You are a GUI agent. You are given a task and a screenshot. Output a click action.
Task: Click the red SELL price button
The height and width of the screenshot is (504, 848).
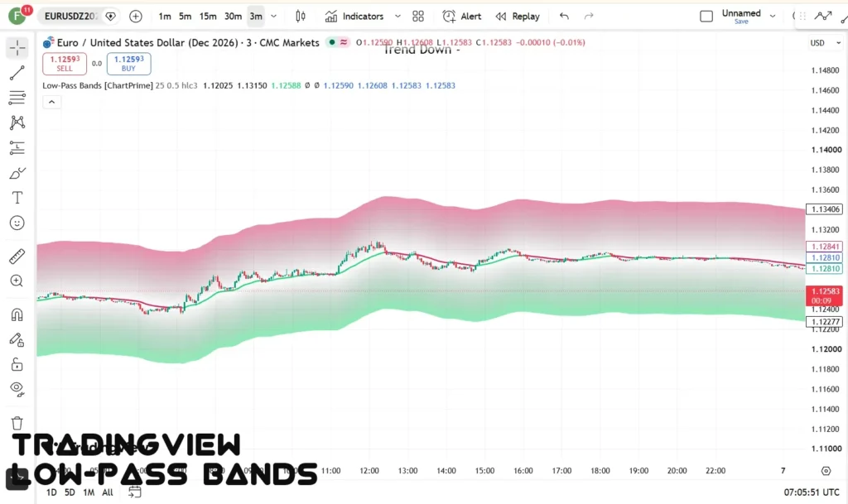click(65, 64)
